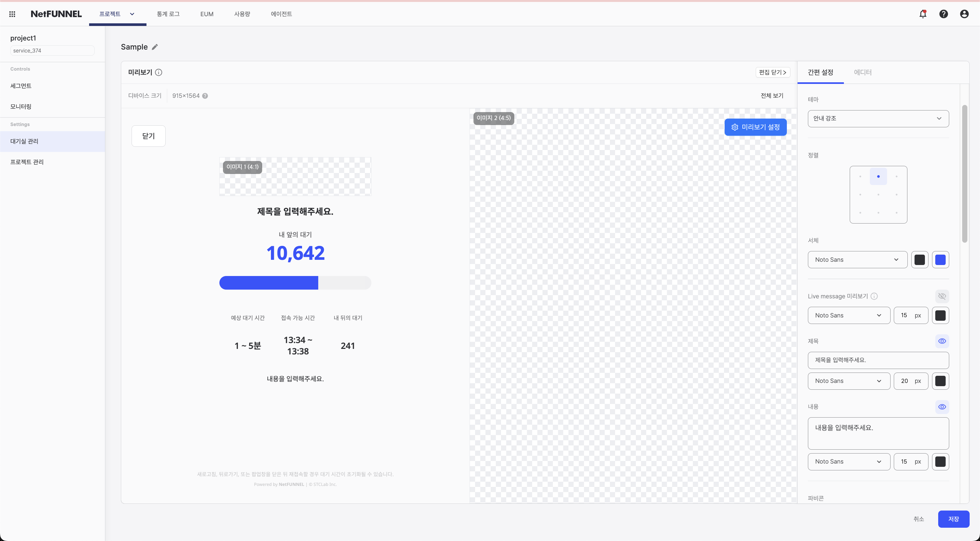980x541 pixels.
Task: Click the blue 서체 color swatch
Action: click(940, 260)
